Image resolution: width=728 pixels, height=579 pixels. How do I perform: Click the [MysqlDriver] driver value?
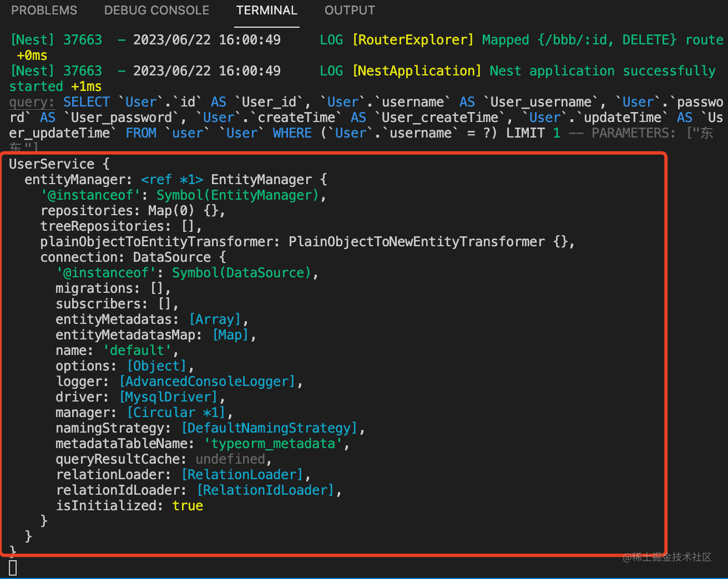tap(168, 397)
